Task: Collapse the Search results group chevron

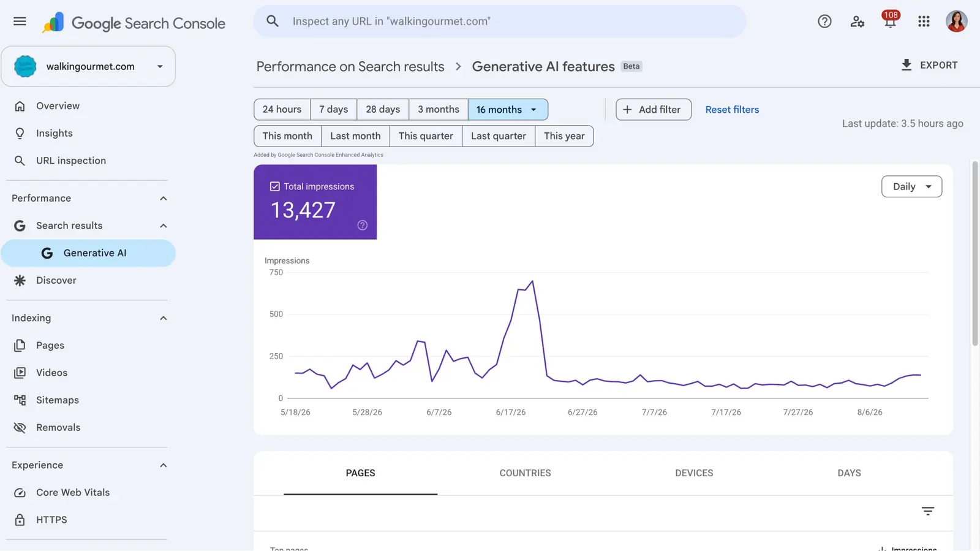Action: pyautogui.click(x=164, y=226)
